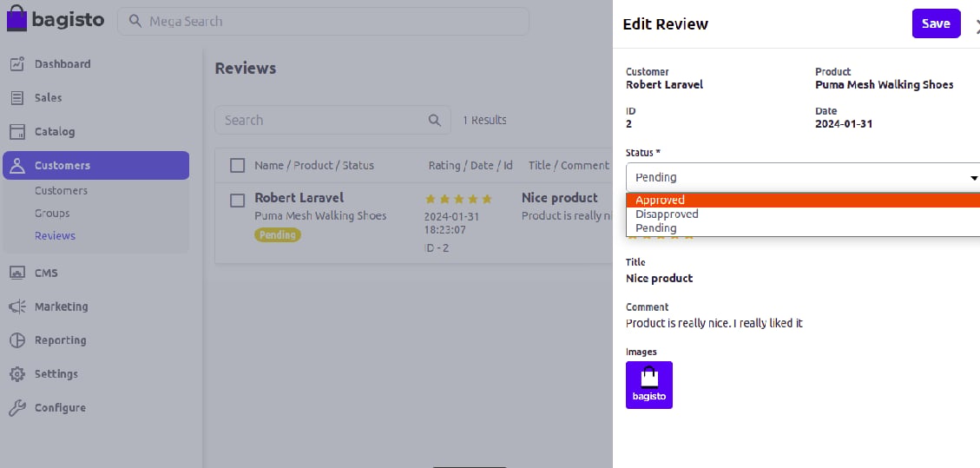Click the Name / Product / Status column header
This screenshot has height=468, width=980.
tap(313, 166)
